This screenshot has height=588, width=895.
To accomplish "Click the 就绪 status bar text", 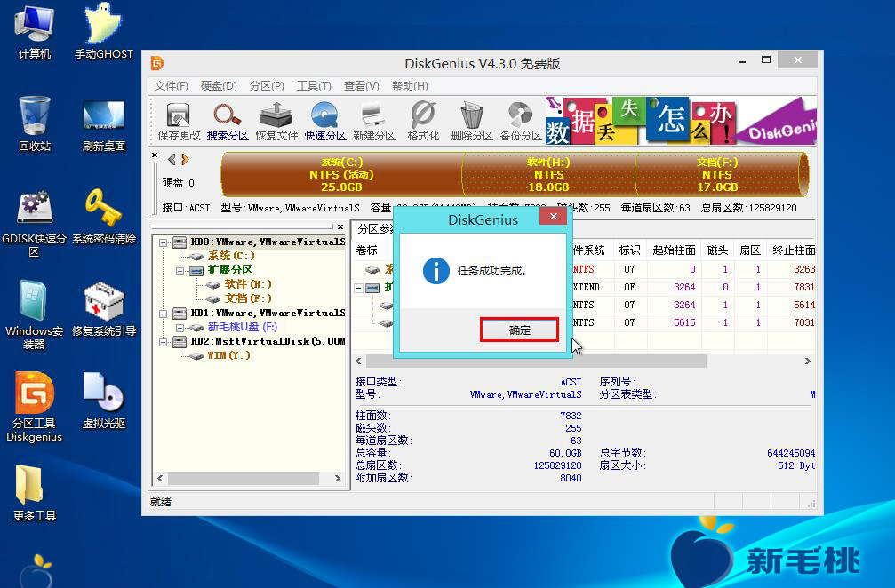I will coord(160,502).
